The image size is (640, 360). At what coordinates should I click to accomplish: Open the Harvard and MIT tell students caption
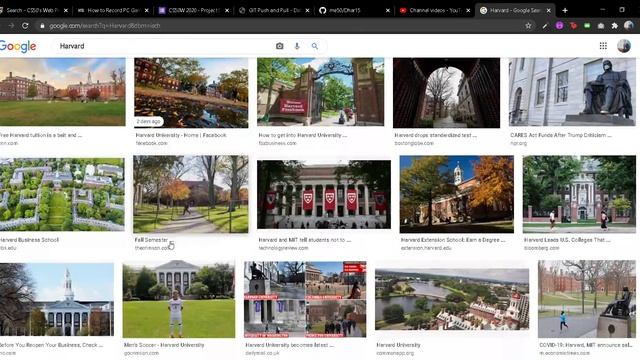pos(304,240)
